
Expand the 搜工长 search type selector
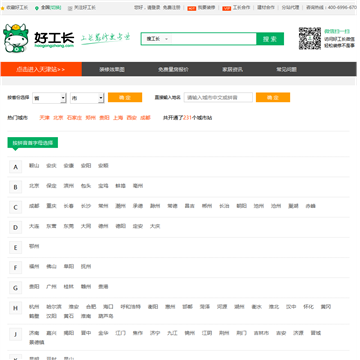(x=157, y=39)
